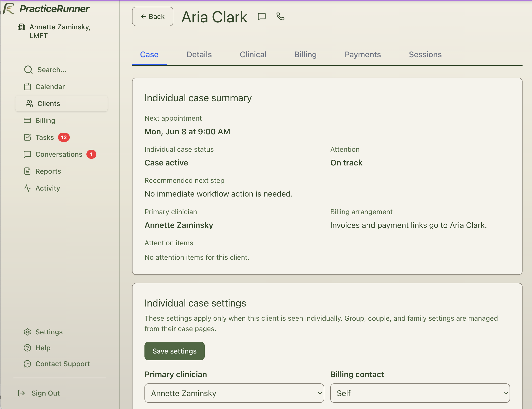Click the Calendar icon in sidebar
This screenshot has height=409, width=532.
click(27, 87)
